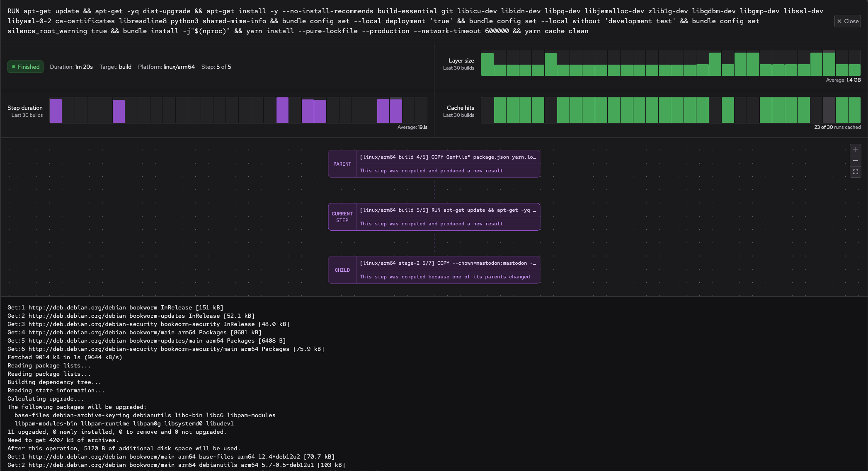Click the Target: build label
868x471 pixels.
coord(116,67)
